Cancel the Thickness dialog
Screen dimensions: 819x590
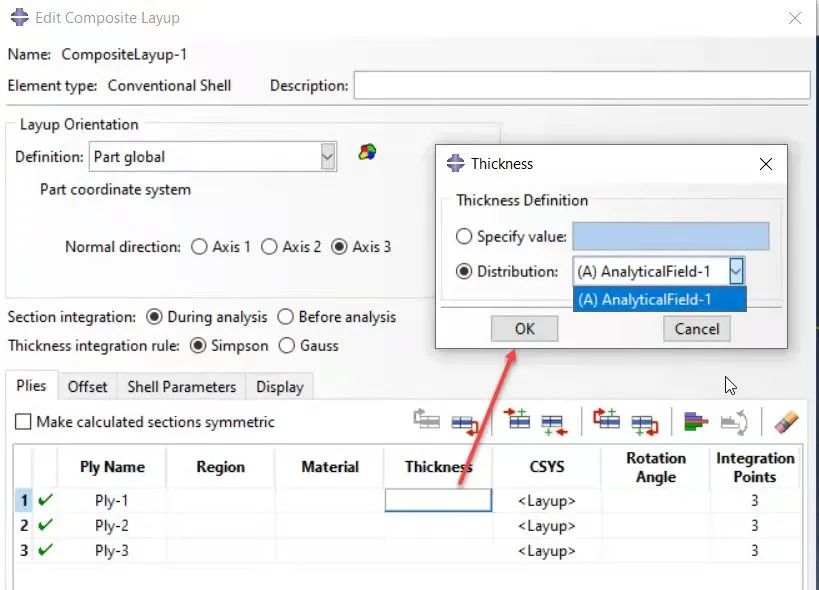coord(696,329)
